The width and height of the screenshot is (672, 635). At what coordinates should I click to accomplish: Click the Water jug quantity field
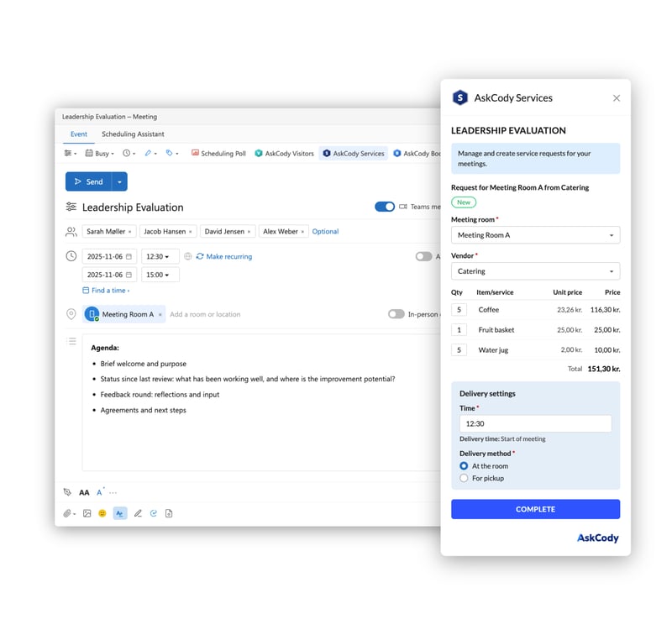[x=459, y=350]
